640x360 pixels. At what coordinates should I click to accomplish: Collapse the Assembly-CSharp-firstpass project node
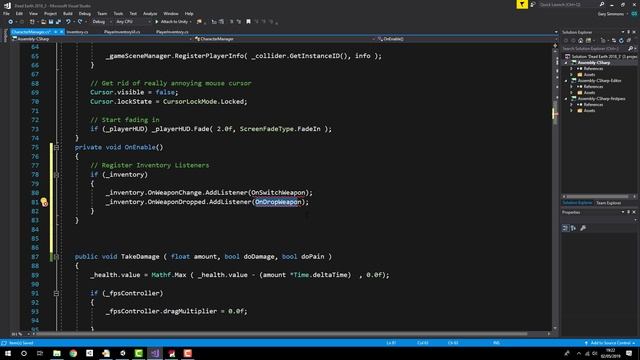click(x=566, y=99)
